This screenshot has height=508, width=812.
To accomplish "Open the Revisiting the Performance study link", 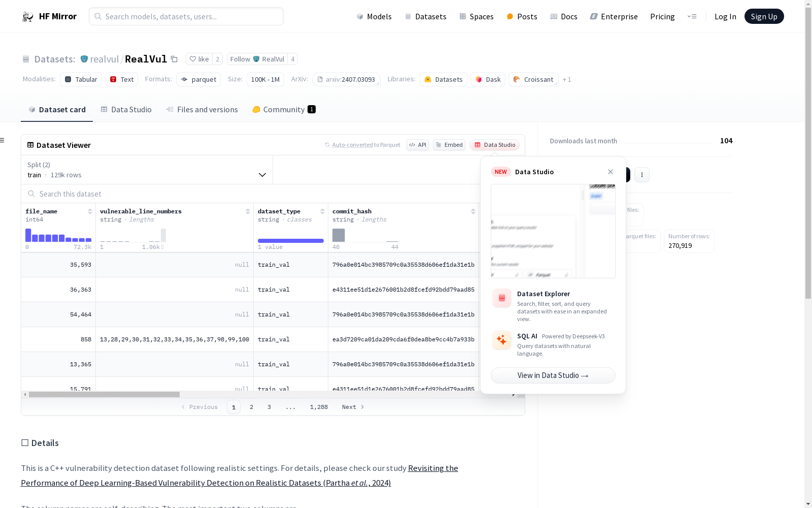I will pyautogui.click(x=240, y=475).
